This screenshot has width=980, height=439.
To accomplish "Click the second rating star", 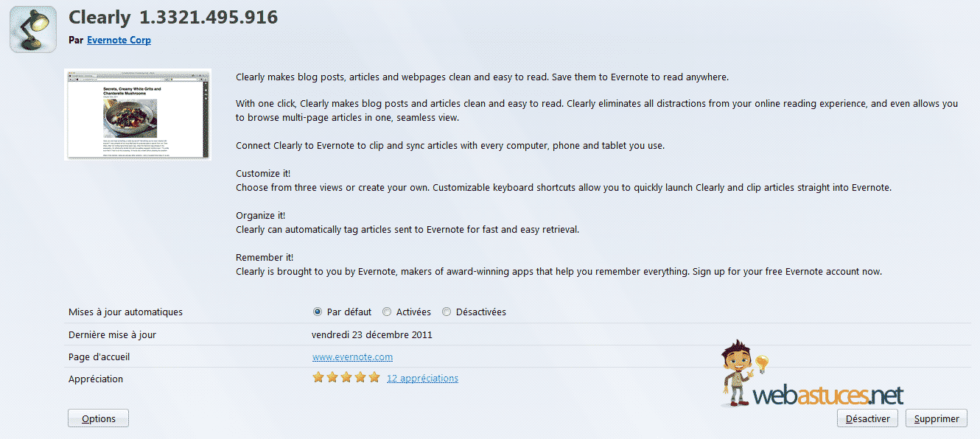I will pyautogui.click(x=332, y=378).
